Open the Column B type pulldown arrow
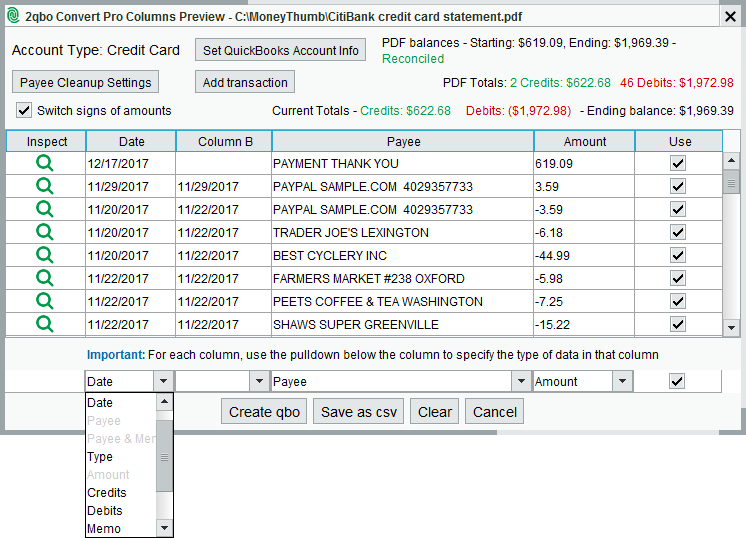Screen dimensions: 746x538 [x=259, y=381]
